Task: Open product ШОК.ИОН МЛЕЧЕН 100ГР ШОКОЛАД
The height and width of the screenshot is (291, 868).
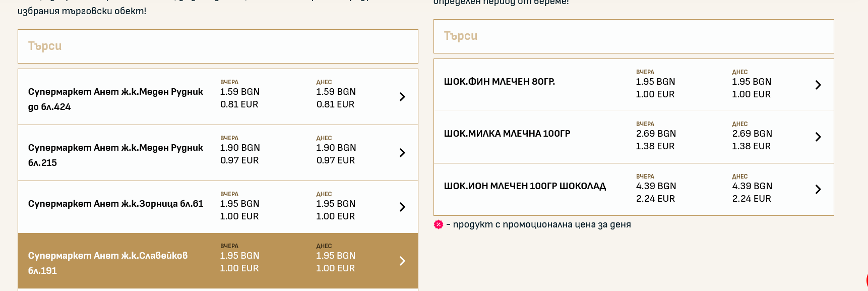Action: coord(525,186)
